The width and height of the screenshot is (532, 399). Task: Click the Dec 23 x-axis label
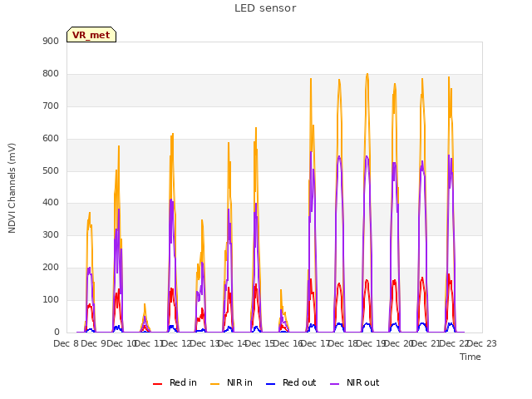pyautogui.click(x=482, y=343)
